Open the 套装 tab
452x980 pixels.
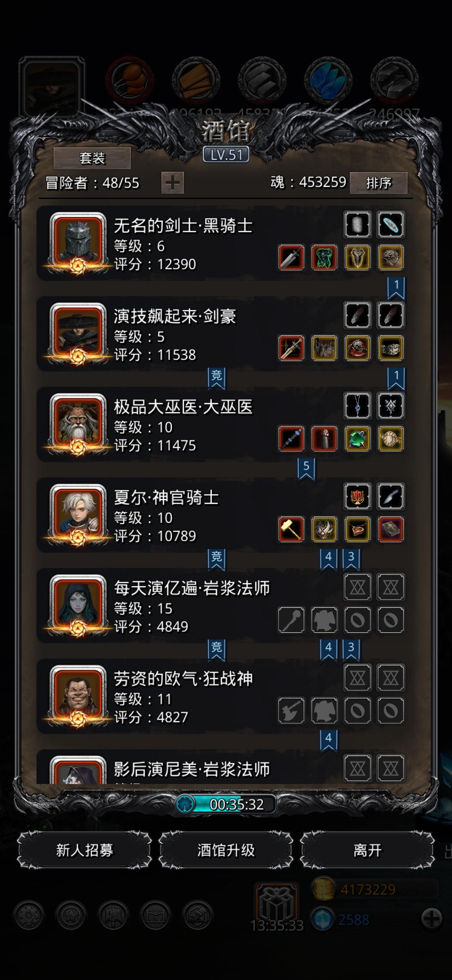(92, 158)
